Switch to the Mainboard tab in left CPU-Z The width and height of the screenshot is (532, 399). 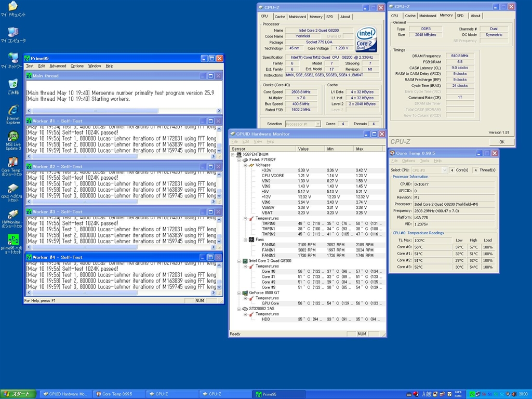[x=297, y=17]
